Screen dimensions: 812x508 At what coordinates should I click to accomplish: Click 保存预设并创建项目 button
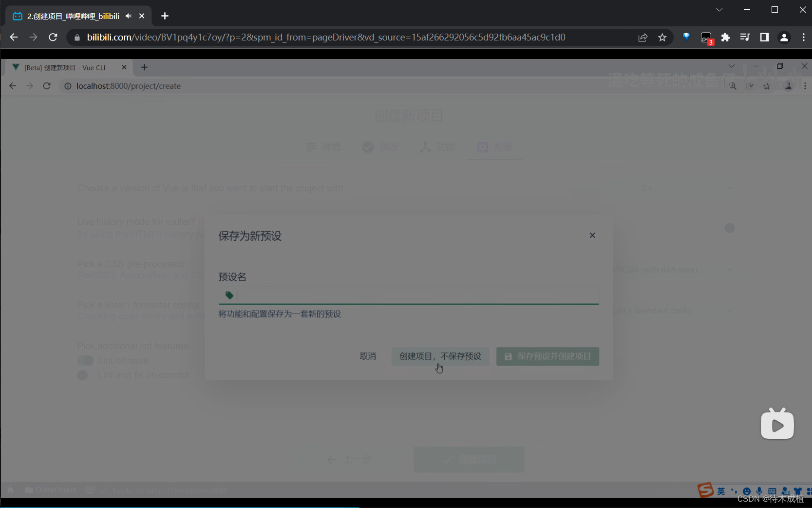click(548, 356)
